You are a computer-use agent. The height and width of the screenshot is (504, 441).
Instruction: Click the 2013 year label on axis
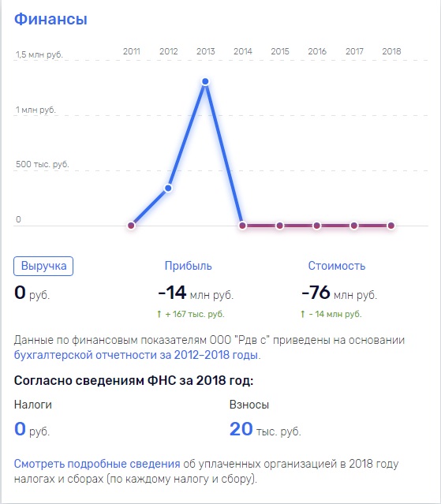click(206, 51)
